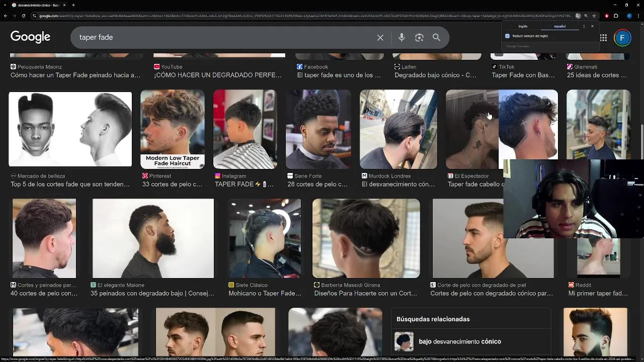The height and width of the screenshot is (362, 644).
Task: Open the zoom indicator icon in address bar
Action: pyautogui.click(x=586, y=16)
